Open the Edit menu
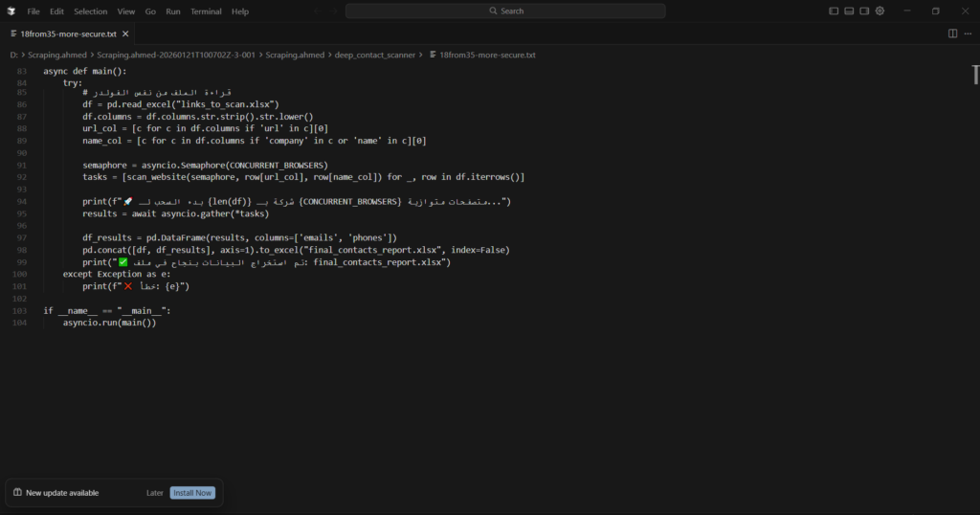 [56, 11]
